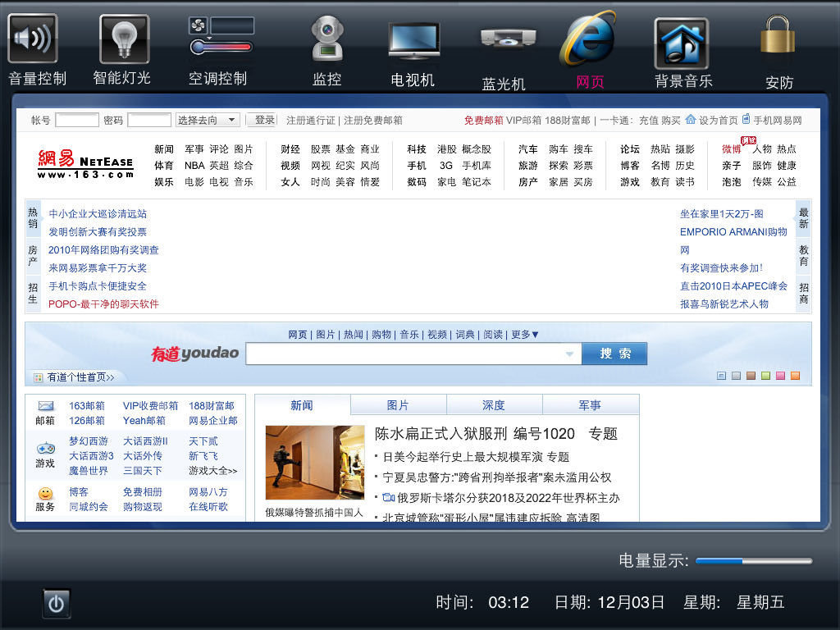
Task: Pick the gray theme swatch
Action: [736, 376]
